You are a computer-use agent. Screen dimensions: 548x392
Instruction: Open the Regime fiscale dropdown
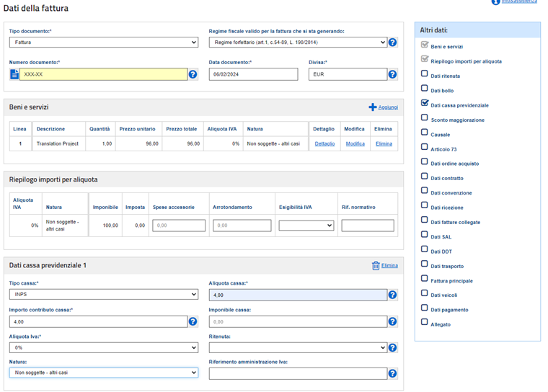(298, 43)
